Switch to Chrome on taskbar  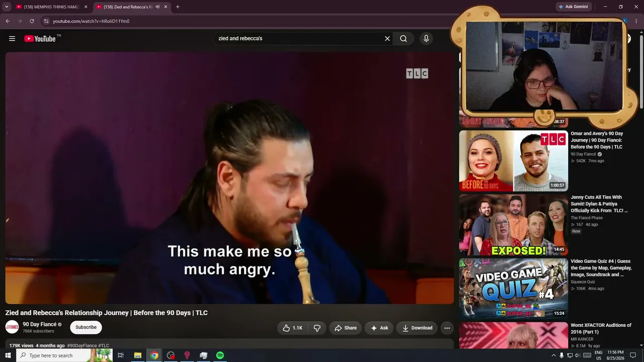click(154, 355)
